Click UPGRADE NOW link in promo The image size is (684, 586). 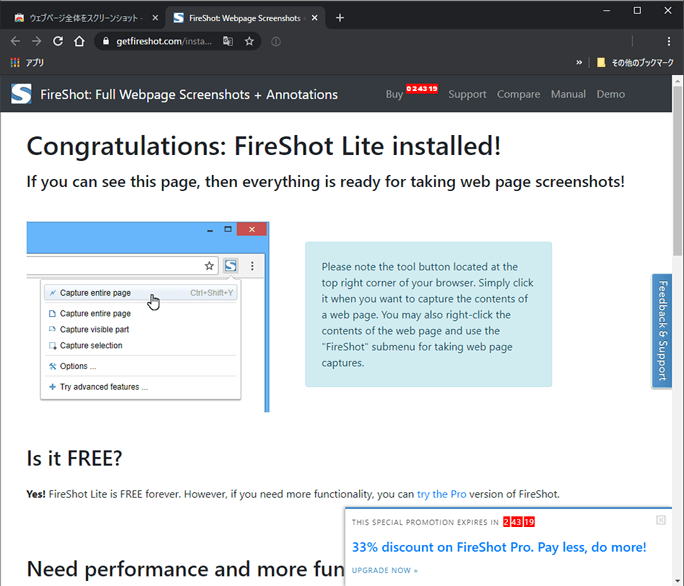[385, 570]
